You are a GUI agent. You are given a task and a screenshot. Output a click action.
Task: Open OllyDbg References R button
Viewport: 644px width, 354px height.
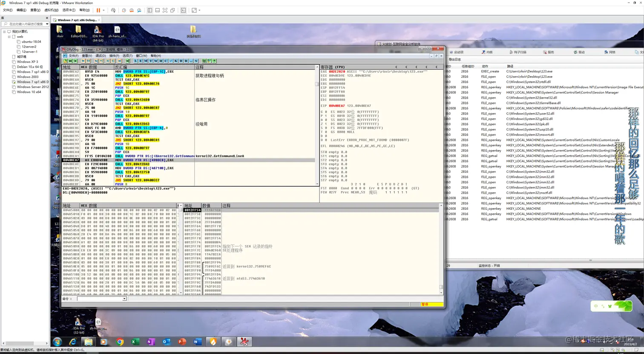point(186,61)
